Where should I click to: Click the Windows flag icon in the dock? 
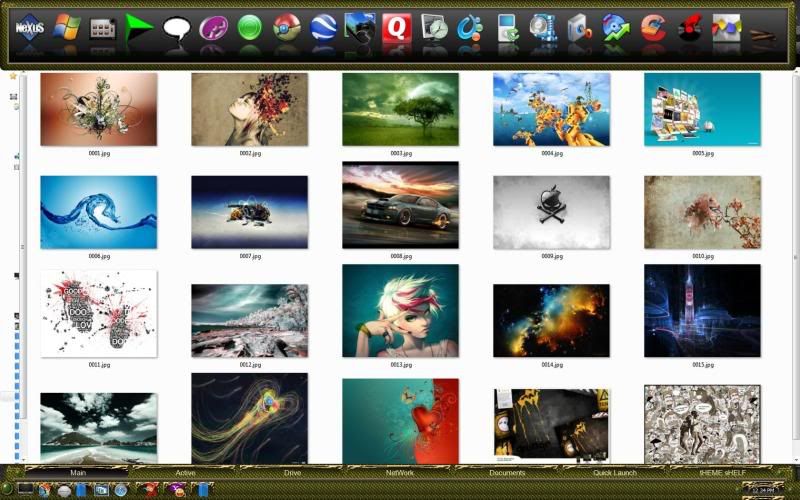[67, 27]
